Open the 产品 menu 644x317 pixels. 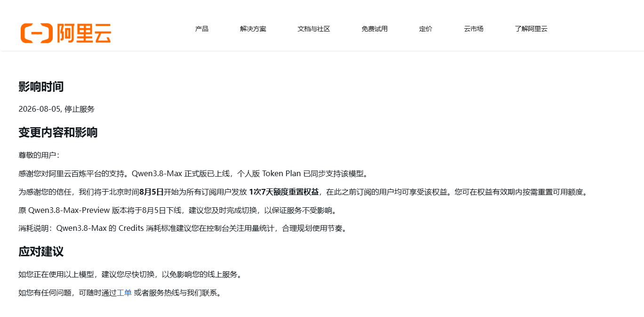click(202, 29)
